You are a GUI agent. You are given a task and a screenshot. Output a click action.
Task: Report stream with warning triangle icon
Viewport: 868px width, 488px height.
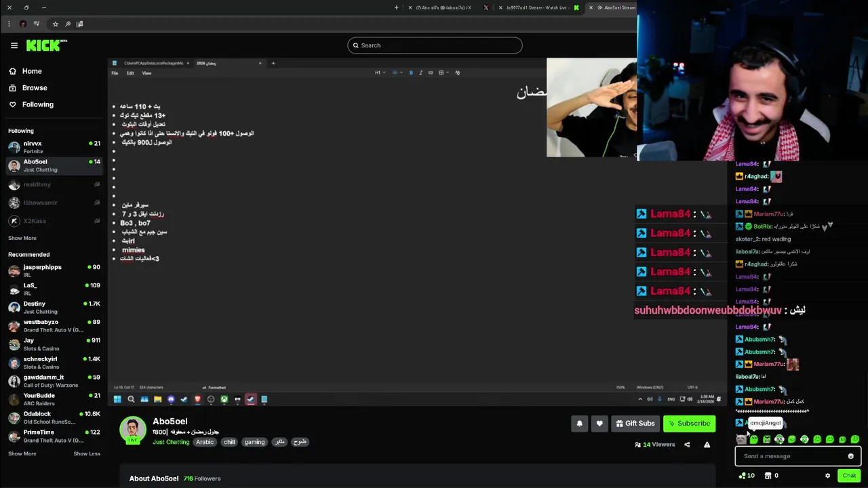pyautogui.click(x=707, y=445)
